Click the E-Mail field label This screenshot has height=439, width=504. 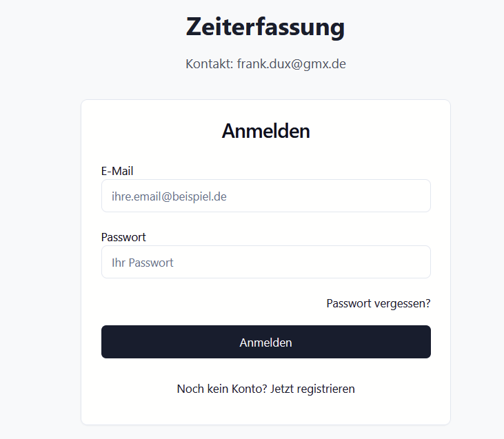pos(117,171)
